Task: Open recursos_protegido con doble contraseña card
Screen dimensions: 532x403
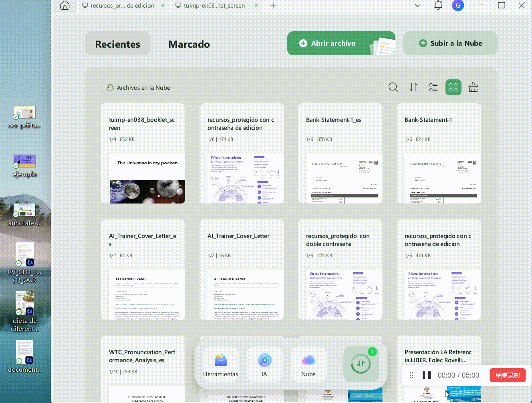Action: (x=340, y=270)
